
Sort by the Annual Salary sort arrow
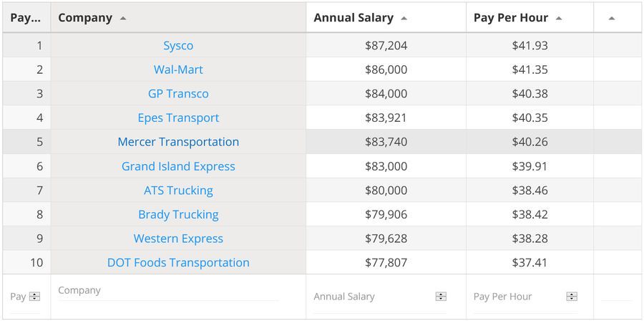tap(404, 19)
